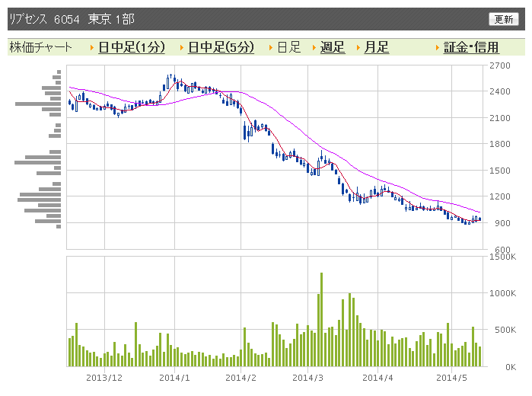Image resolution: width=532 pixels, height=396 pixels.
Task: Click the 1000K volume axis label
Action: click(x=502, y=293)
